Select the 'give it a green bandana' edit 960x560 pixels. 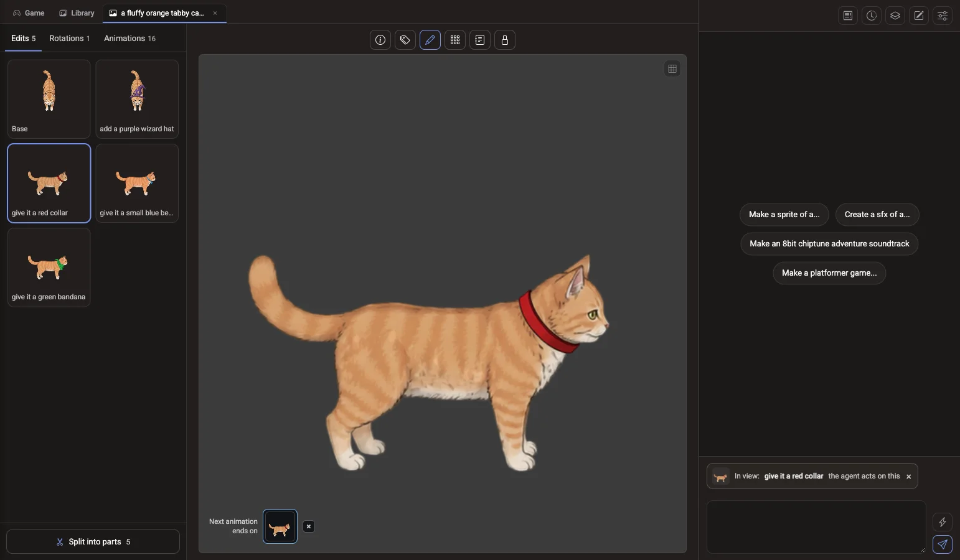(49, 267)
